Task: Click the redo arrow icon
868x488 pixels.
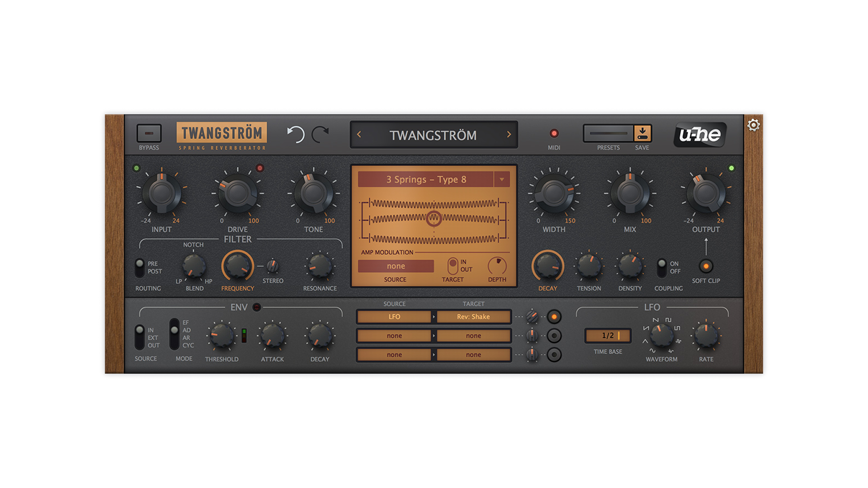Action: 321,134
